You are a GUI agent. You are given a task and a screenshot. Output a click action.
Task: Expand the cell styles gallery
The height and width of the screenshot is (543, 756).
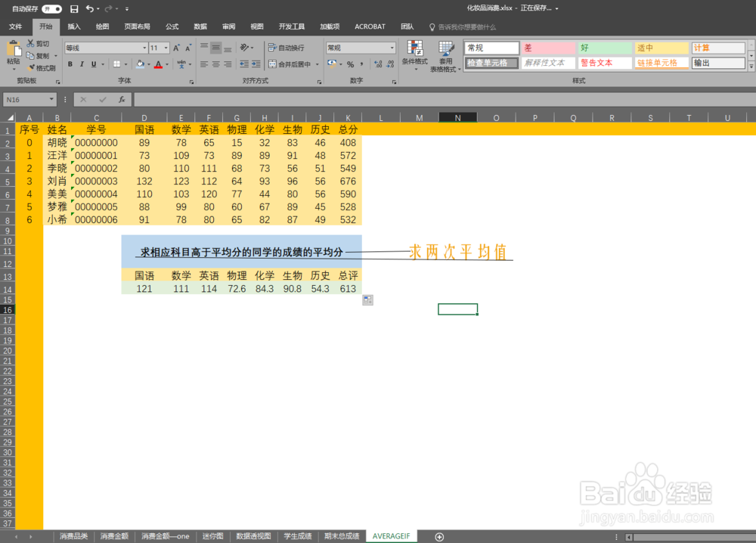751,67
